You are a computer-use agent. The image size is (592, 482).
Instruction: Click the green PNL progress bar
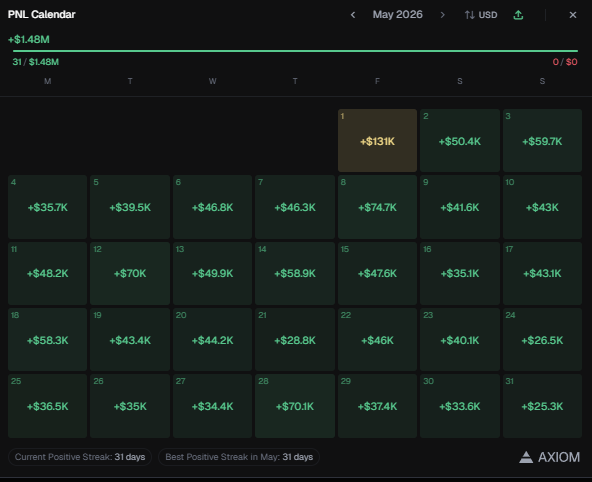click(295, 51)
